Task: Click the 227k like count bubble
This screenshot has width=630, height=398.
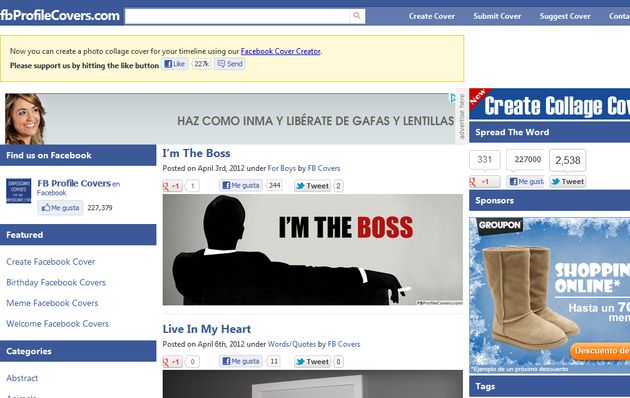Action: click(201, 64)
